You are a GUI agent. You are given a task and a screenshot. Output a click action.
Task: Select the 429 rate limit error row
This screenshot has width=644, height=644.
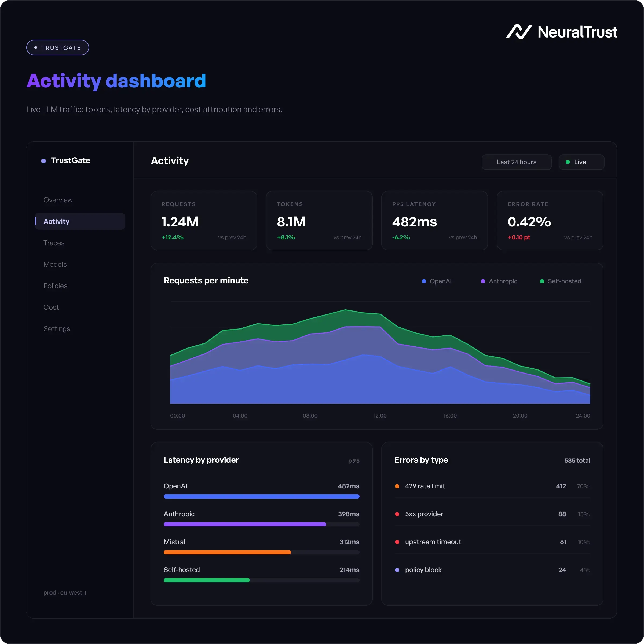492,486
